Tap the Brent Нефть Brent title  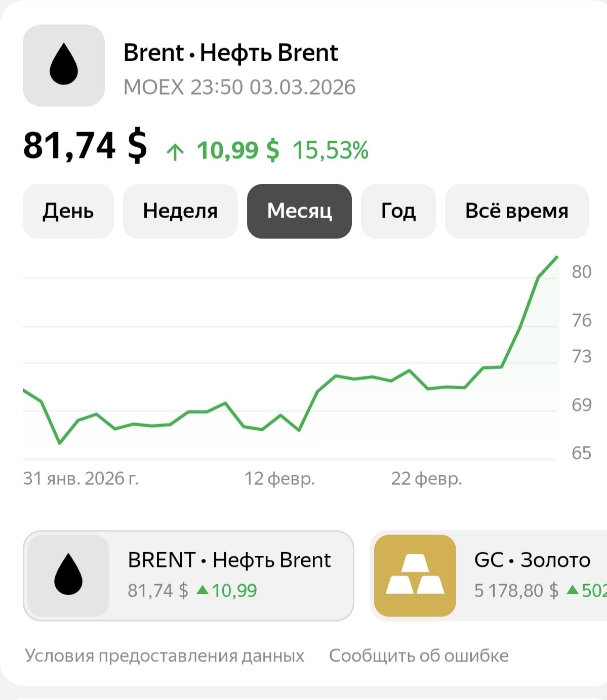pyautogui.click(x=230, y=53)
